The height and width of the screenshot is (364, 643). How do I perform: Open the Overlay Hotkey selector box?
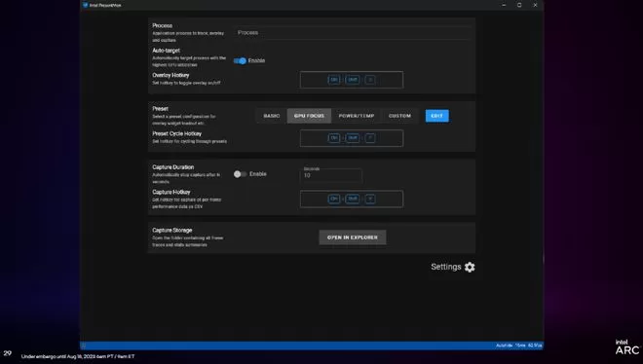pyautogui.click(x=352, y=80)
